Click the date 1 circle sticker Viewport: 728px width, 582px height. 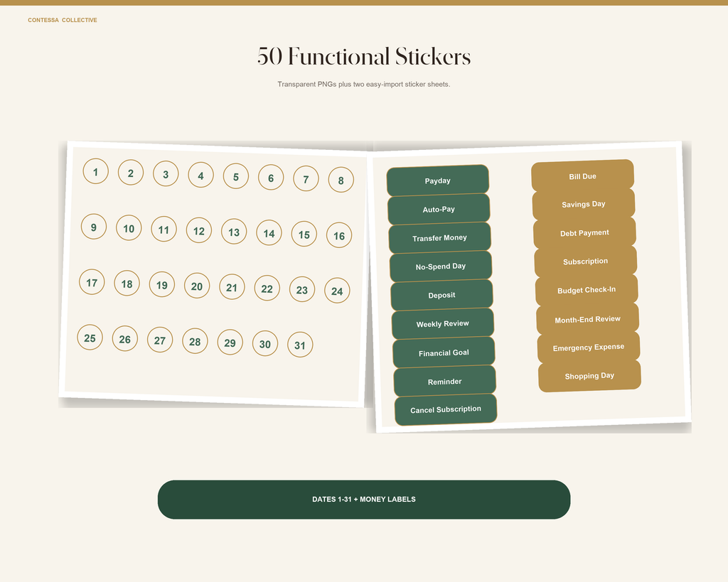pos(96,171)
